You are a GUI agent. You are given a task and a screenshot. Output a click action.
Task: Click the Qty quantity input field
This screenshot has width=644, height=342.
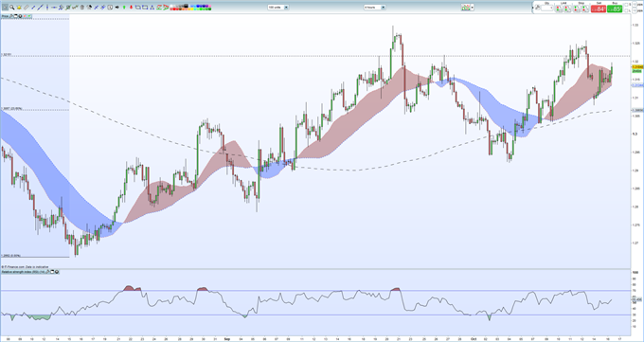[x=547, y=8]
